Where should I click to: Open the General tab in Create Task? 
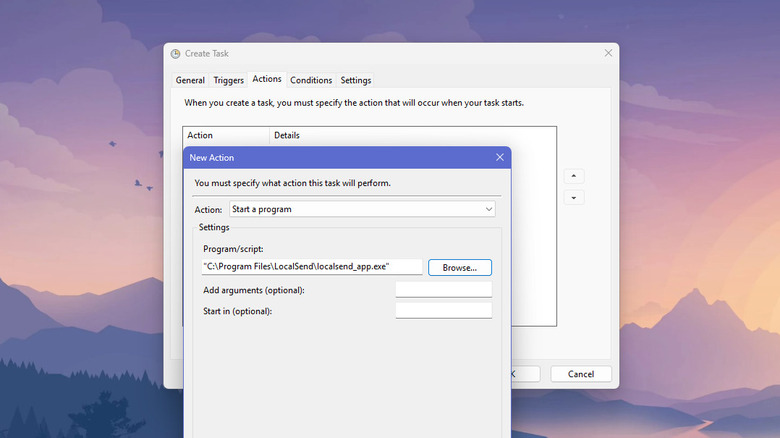point(190,80)
